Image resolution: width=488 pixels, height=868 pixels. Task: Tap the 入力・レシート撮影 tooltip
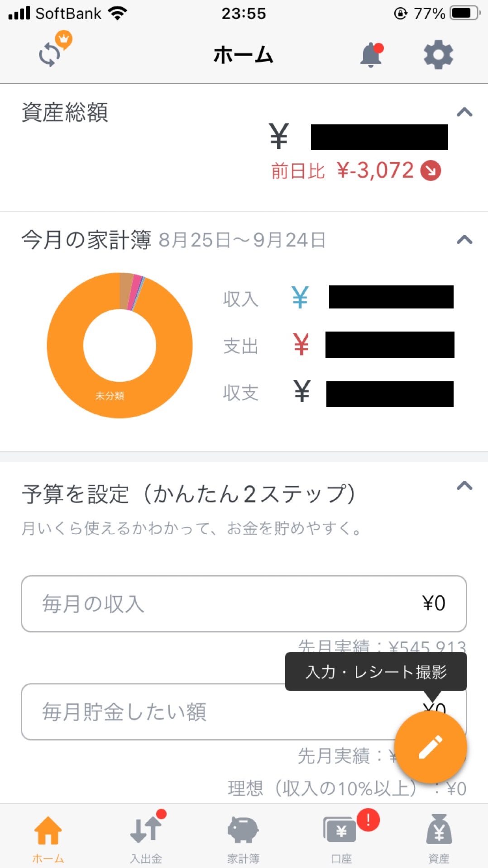point(376,672)
